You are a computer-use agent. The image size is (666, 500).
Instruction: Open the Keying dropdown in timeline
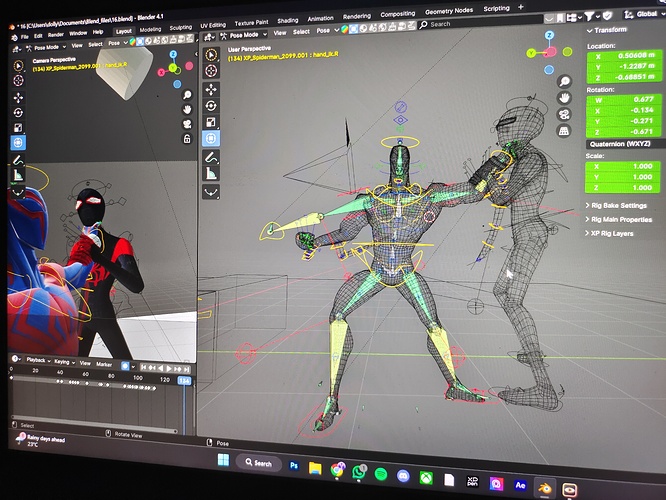(x=64, y=362)
